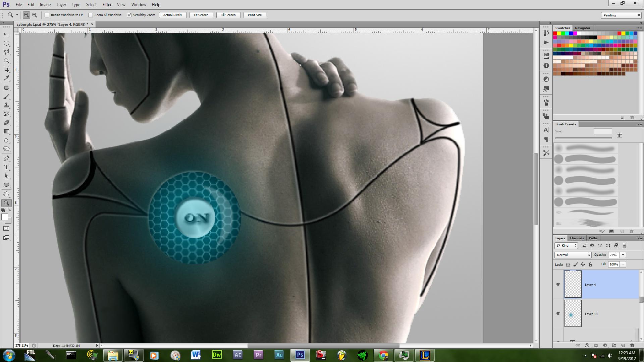Select the Polygonal Lasso tool
Screen dimensions: 644x362
[6, 52]
